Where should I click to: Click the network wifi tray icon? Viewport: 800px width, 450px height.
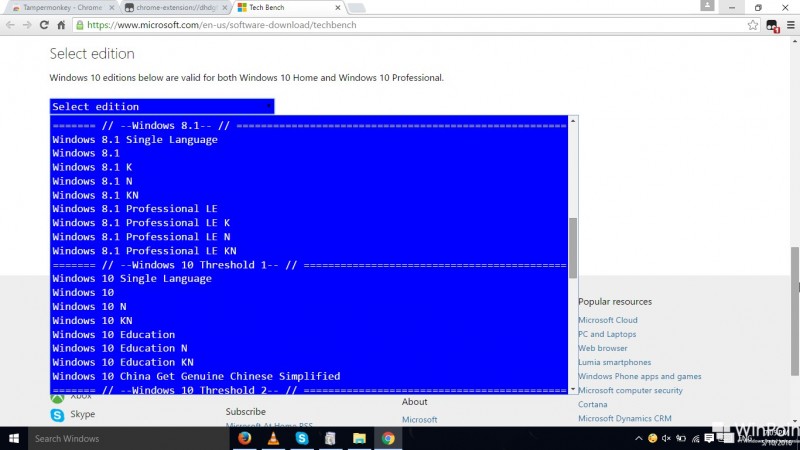tap(695, 438)
